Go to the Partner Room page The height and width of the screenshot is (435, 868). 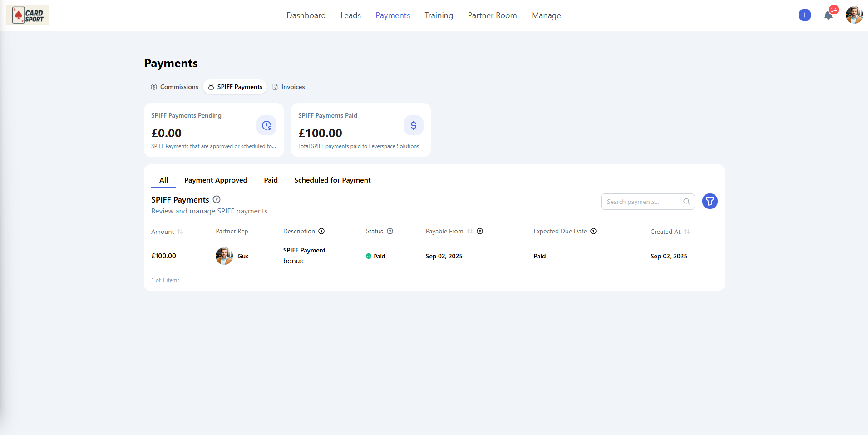point(492,15)
